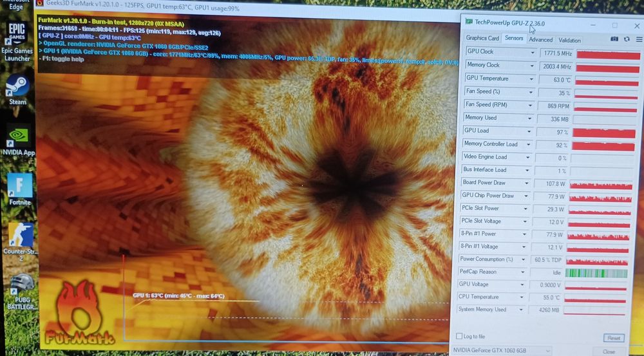The image size is (644, 356).
Task: Click the F1: toggle help text in FurMark
Action: pyautogui.click(x=62, y=59)
